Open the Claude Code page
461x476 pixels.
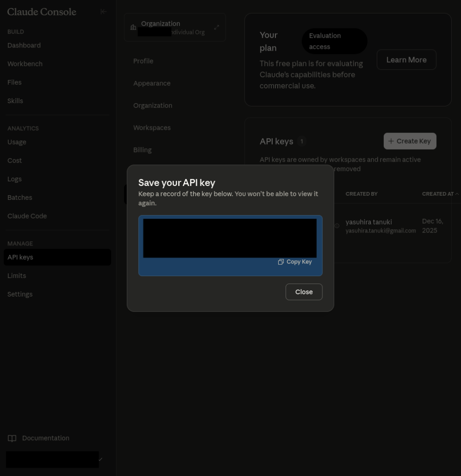27,216
